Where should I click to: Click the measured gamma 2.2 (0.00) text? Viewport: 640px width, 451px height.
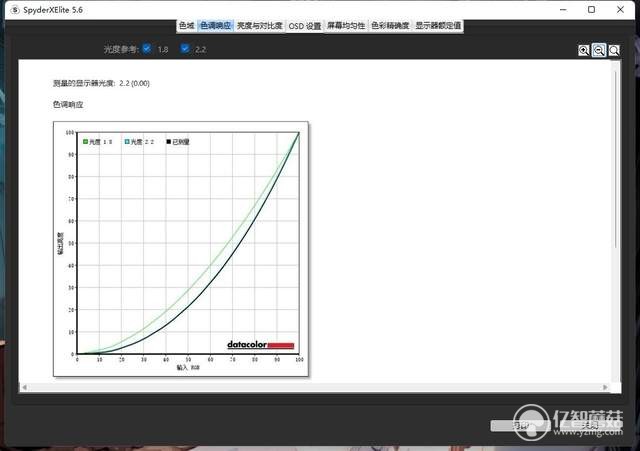pos(101,83)
